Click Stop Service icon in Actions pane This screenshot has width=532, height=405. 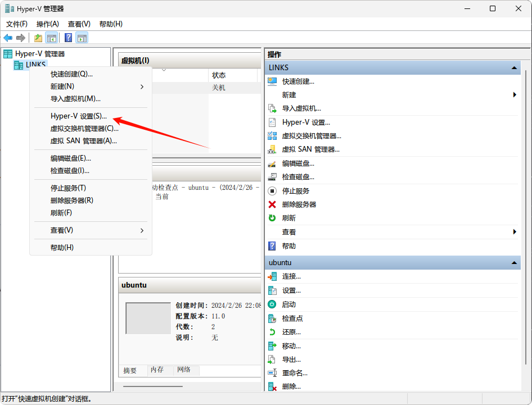[x=272, y=191]
